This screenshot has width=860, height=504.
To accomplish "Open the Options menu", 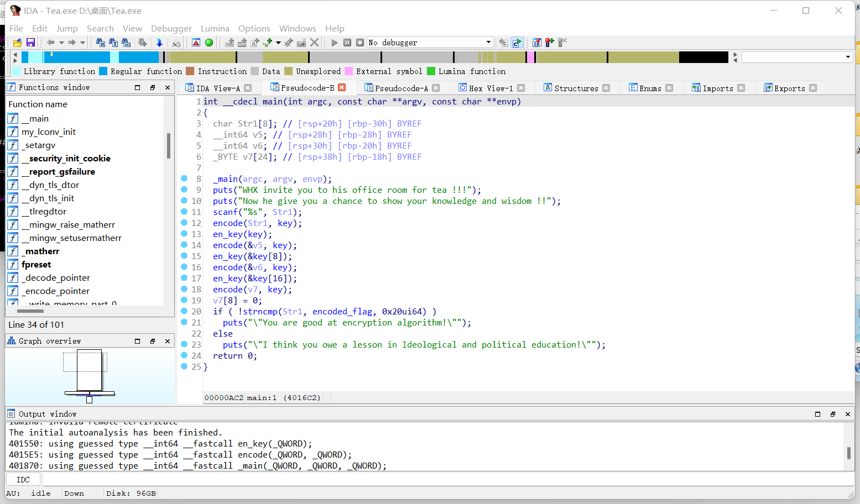I will pos(254,28).
